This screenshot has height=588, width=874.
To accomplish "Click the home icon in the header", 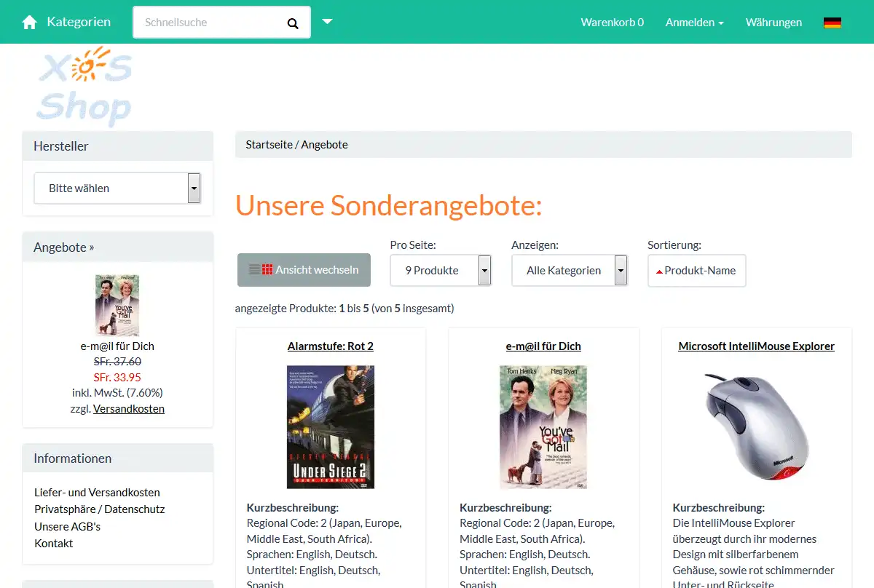I will coord(29,23).
